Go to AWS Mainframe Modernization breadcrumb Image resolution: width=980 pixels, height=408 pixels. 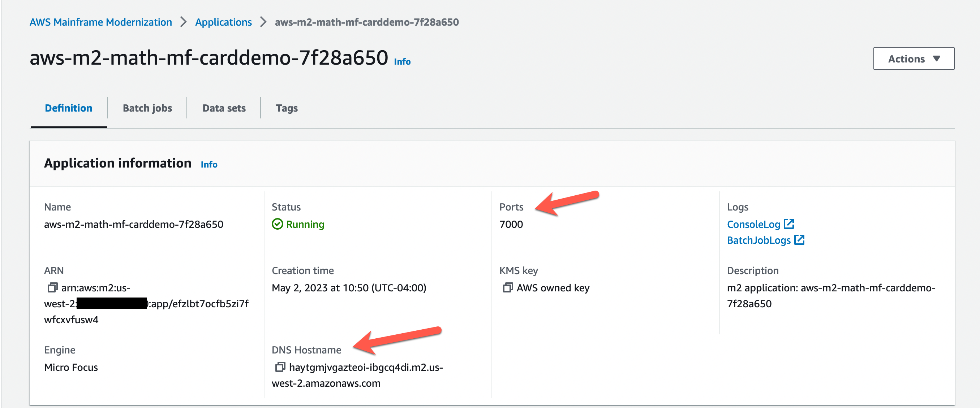(x=101, y=22)
